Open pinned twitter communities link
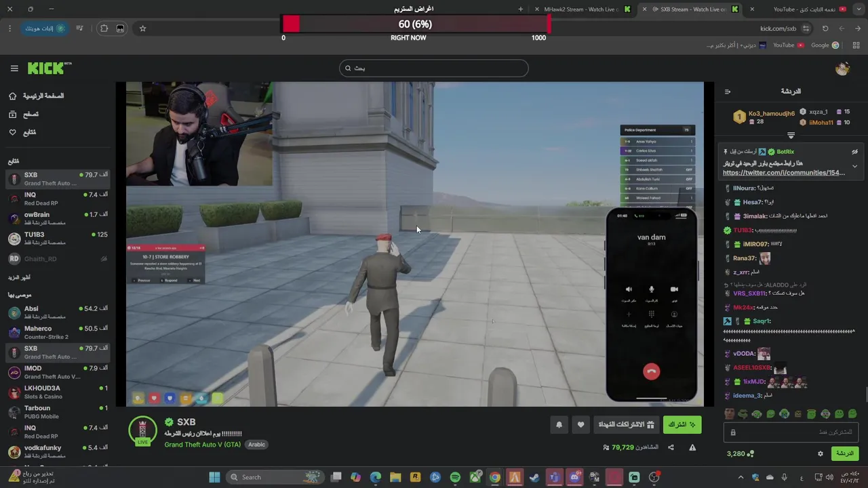The height and width of the screenshot is (488, 868). (x=784, y=173)
